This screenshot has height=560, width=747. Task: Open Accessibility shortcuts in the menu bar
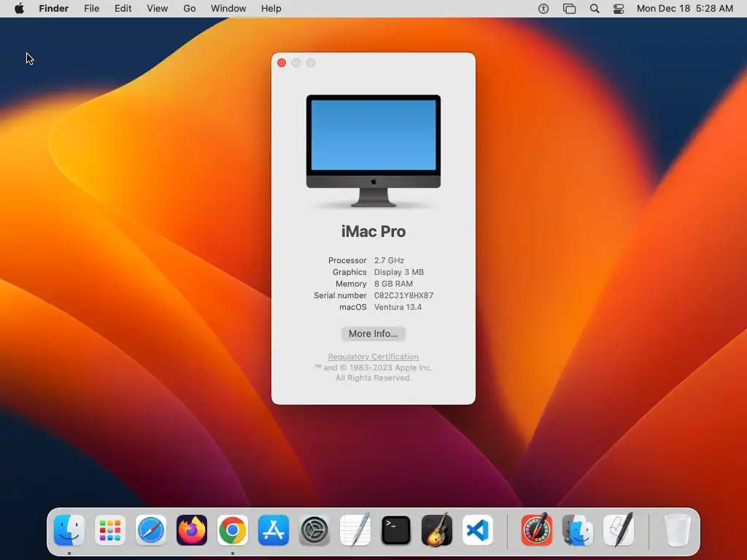tap(543, 9)
